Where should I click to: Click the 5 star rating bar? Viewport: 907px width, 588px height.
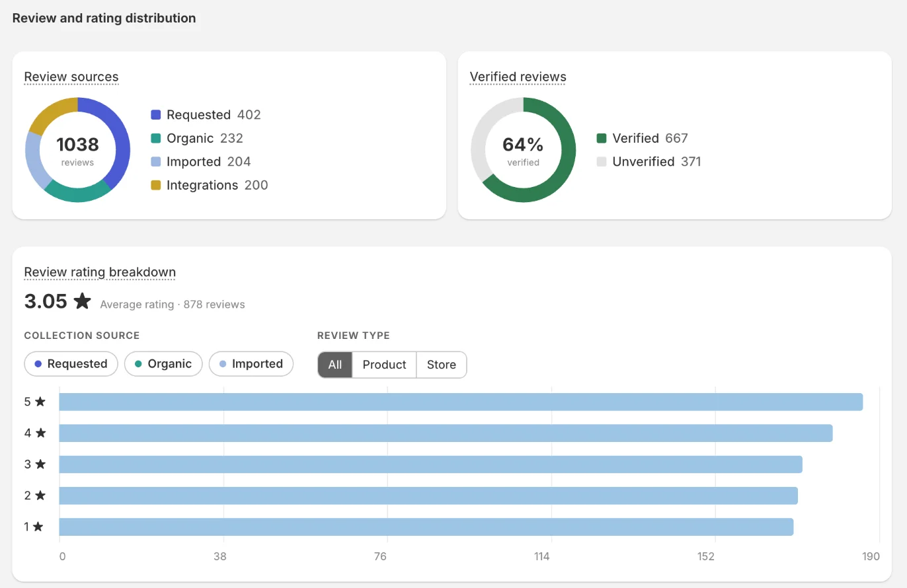(461, 402)
